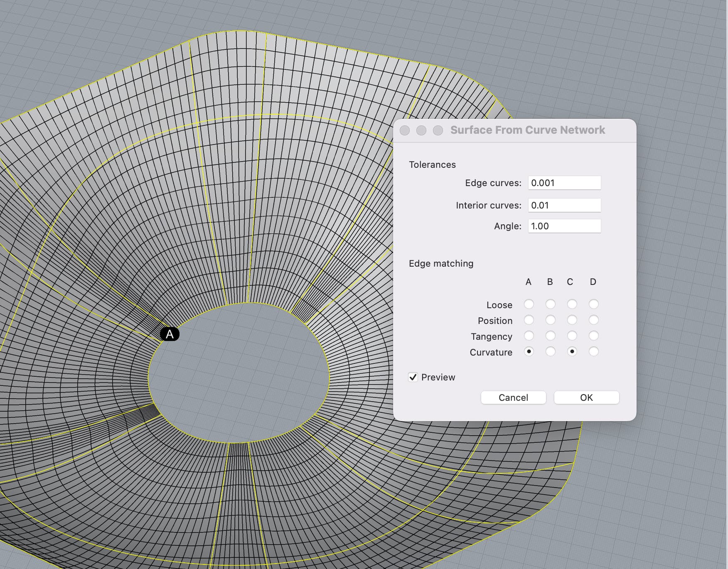Choose Tangency for edge C
728x569 pixels.
pos(572,336)
